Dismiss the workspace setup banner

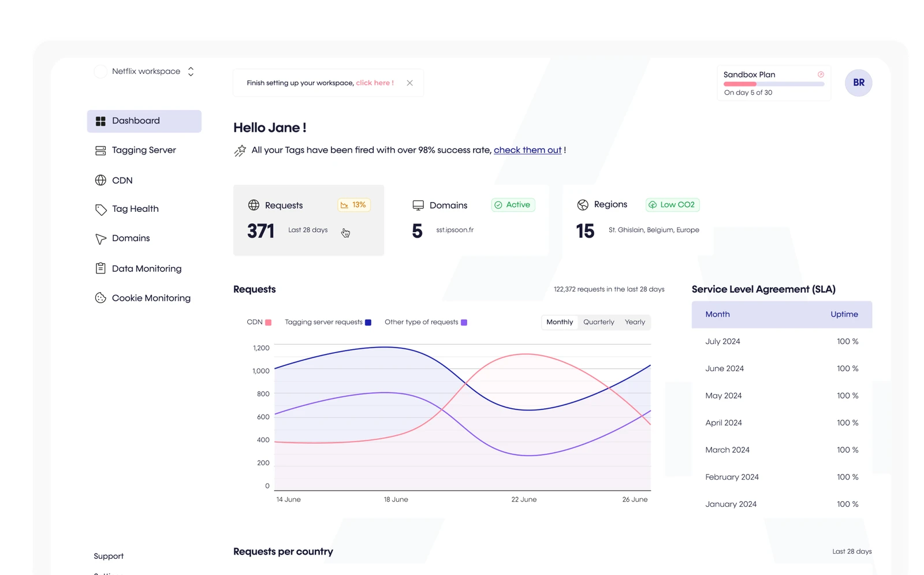coord(409,83)
